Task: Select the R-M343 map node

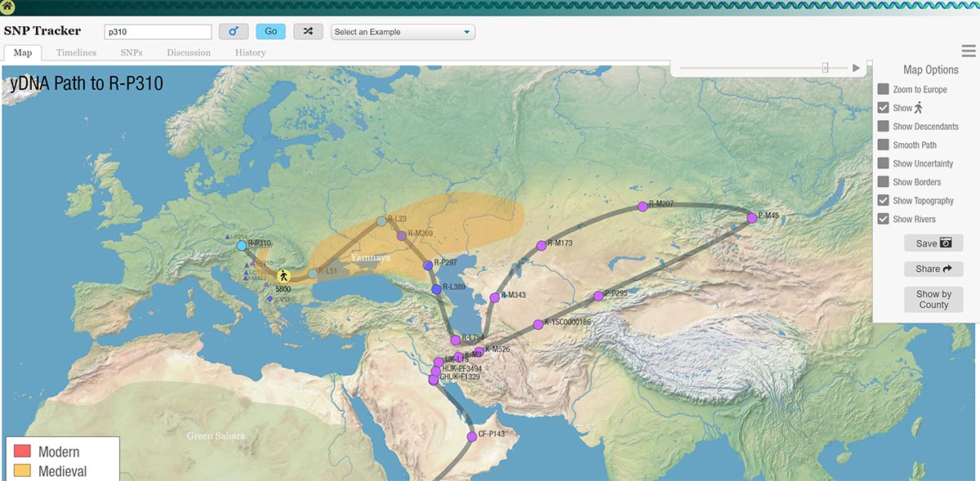Action: 495,298
